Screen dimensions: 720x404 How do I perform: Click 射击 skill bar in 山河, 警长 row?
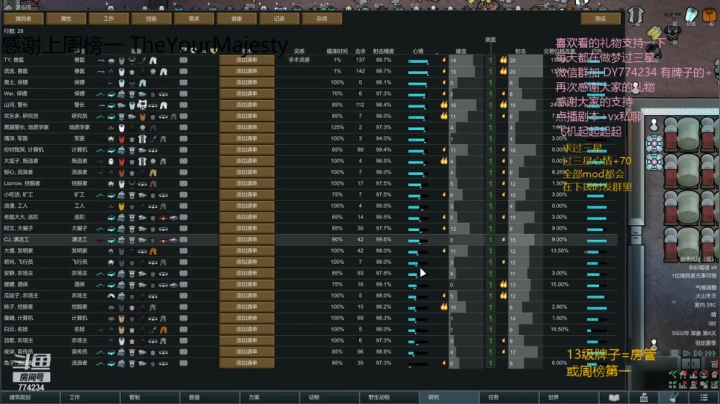(526, 105)
